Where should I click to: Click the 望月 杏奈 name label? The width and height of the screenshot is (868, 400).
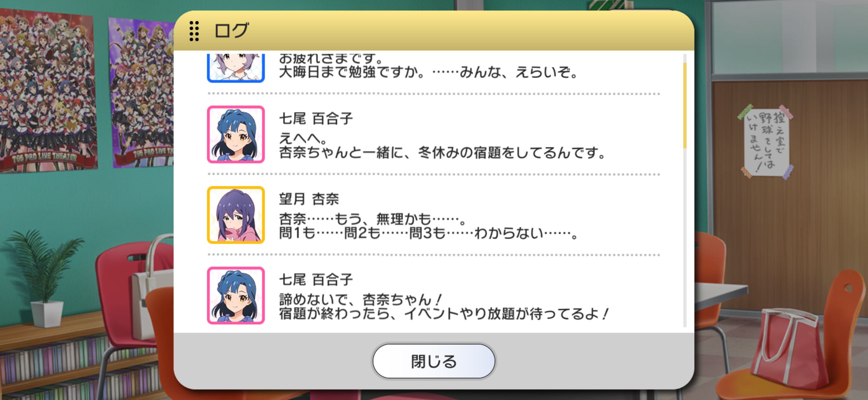pyautogui.click(x=309, y=199)
